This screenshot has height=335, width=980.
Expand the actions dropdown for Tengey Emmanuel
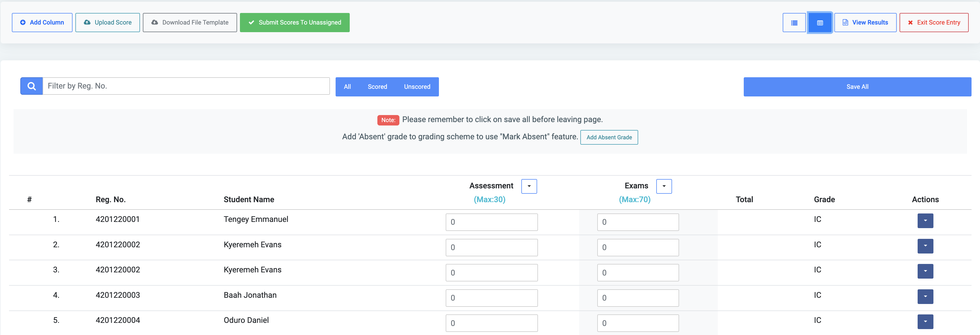(x=925, y=221)
